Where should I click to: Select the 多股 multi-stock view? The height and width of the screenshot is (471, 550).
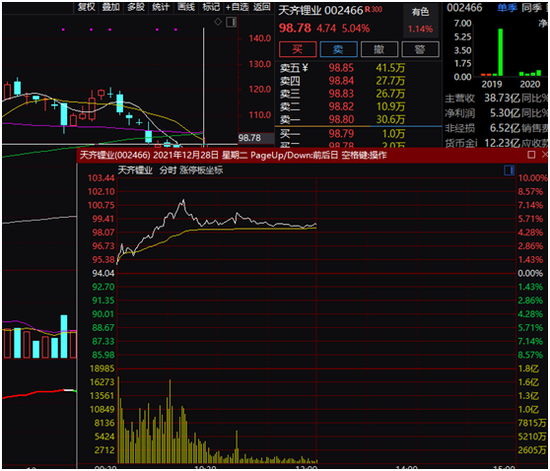(x=136, y=7)
